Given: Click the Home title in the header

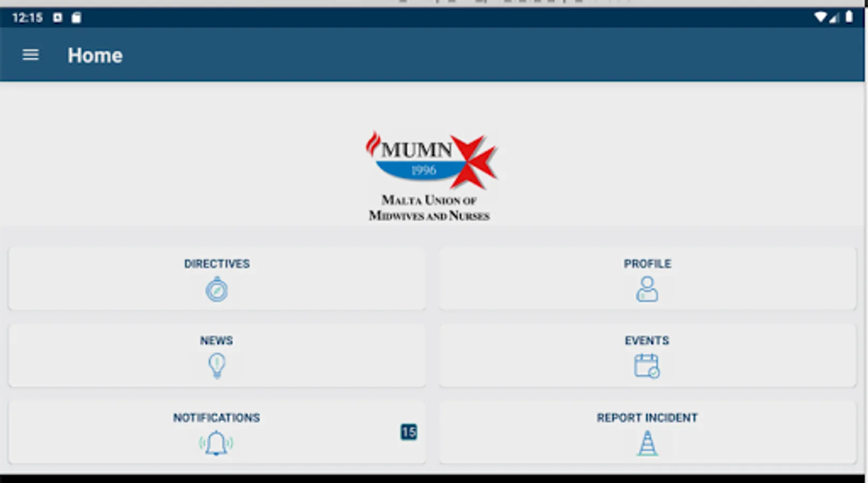Looking at the screenshot, I should (x=95, y=55).
